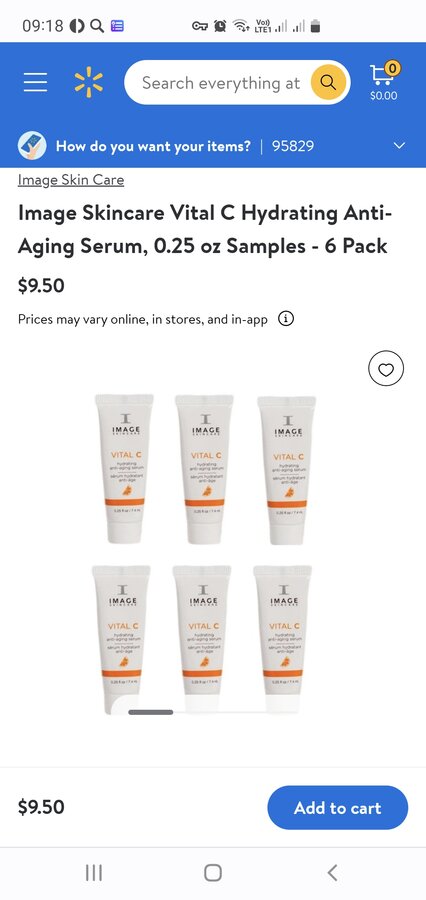Open the hamburger navigation menu
The height and width of the screenshot is (900, 426).
(x=35, y=83)
